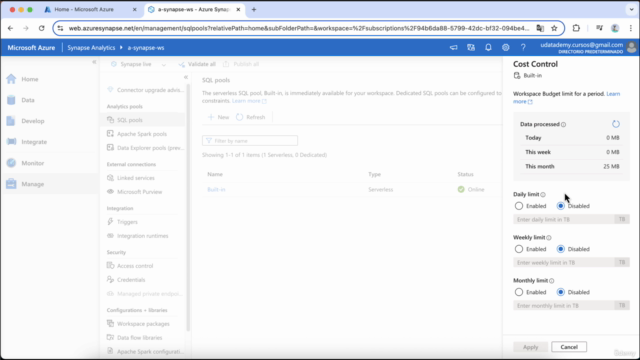Collapse the left hub navigation bar

click(x=94, y=62)
